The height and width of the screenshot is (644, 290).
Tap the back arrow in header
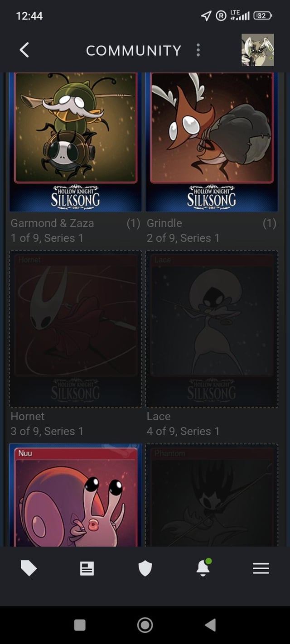pyautogui.click(x=24, y=50)
